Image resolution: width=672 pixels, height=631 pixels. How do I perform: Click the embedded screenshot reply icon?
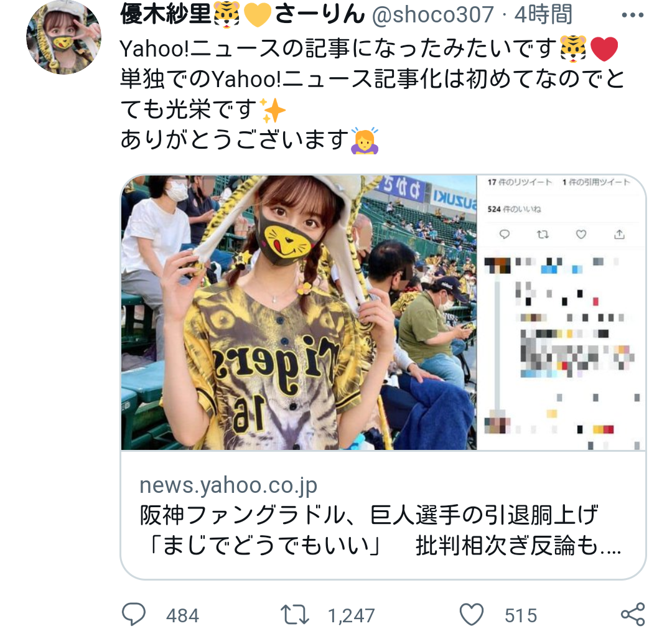tap(505, 234)
